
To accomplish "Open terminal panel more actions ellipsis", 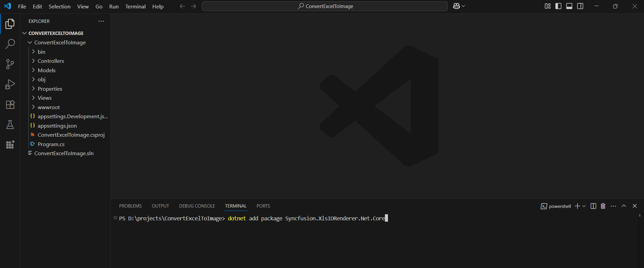I will pyautogui.click(x=613, y=206).
